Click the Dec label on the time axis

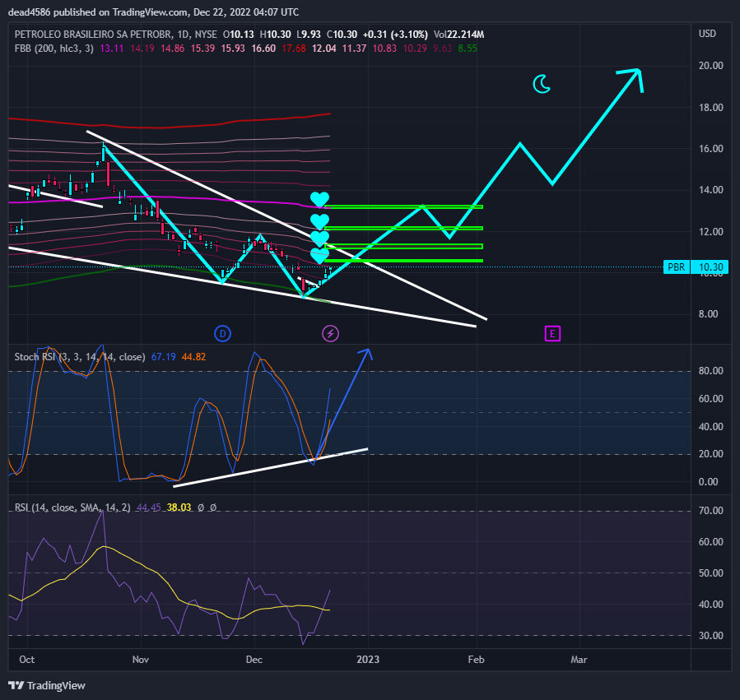[254, 660]
